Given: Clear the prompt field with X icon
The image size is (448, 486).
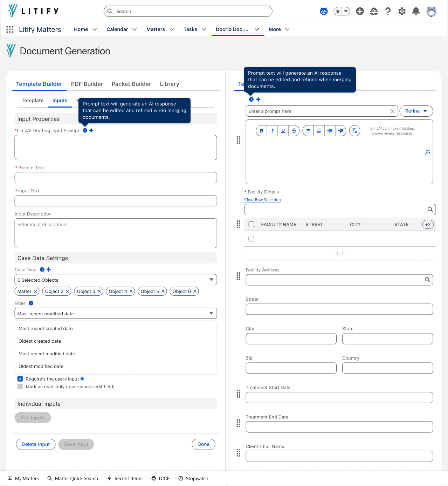Looking at the screenshot, I should click(x=392, y=111).
